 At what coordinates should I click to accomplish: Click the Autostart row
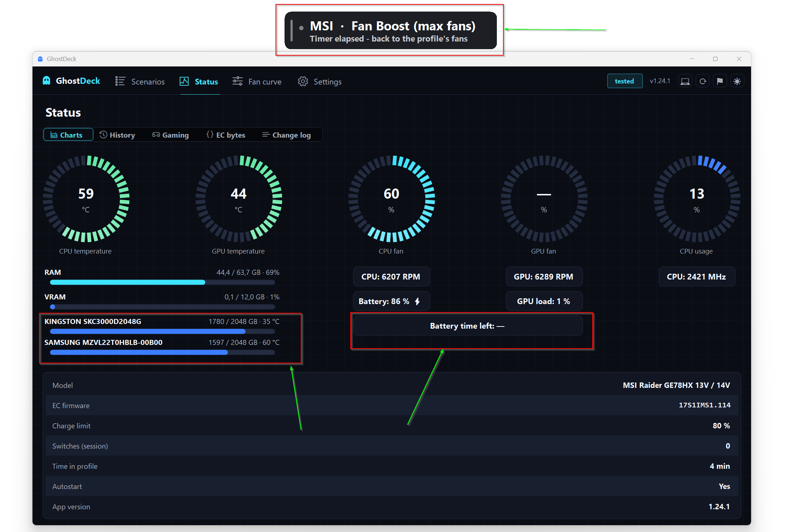[x=391, y=486]
